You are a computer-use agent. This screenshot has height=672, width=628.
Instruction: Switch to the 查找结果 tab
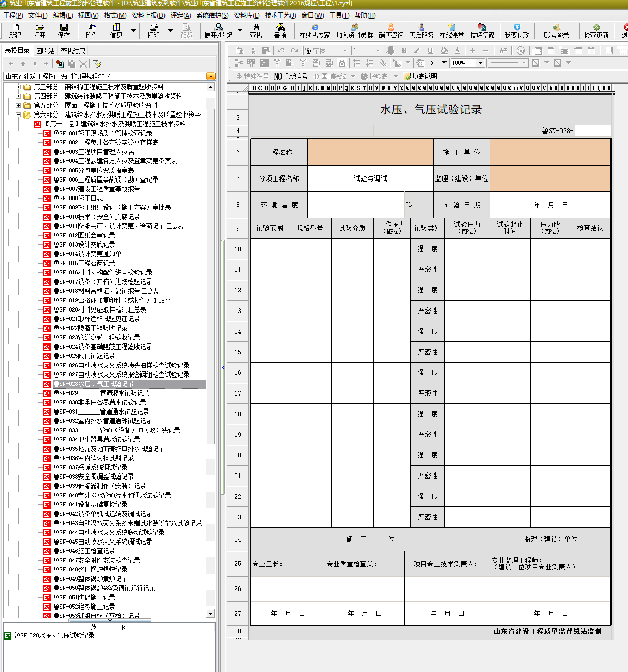pos(73,51)
